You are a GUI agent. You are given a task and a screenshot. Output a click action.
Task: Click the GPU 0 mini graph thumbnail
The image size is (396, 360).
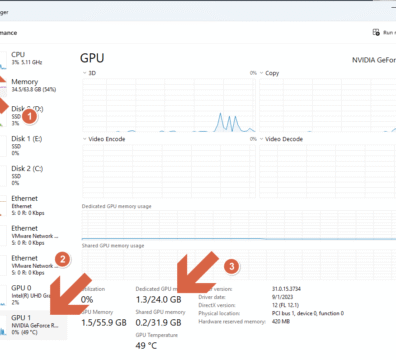pyautogui.click(x=3, y=295)
